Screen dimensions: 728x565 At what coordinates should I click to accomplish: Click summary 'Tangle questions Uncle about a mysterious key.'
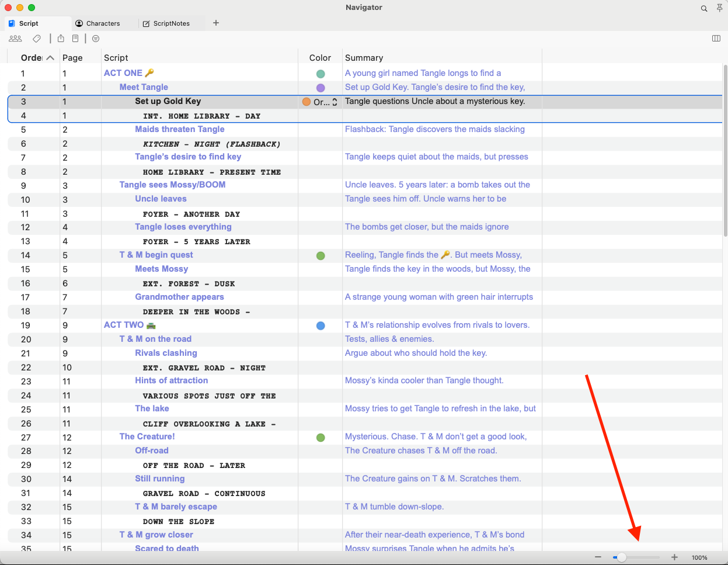click(x=435, y=101)
